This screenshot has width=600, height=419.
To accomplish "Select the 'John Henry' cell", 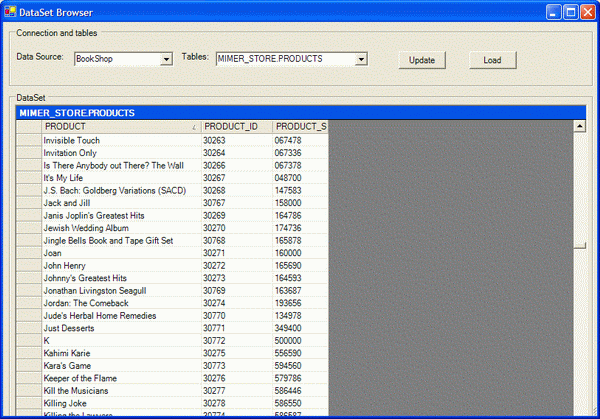I will [x=121, y=266].
